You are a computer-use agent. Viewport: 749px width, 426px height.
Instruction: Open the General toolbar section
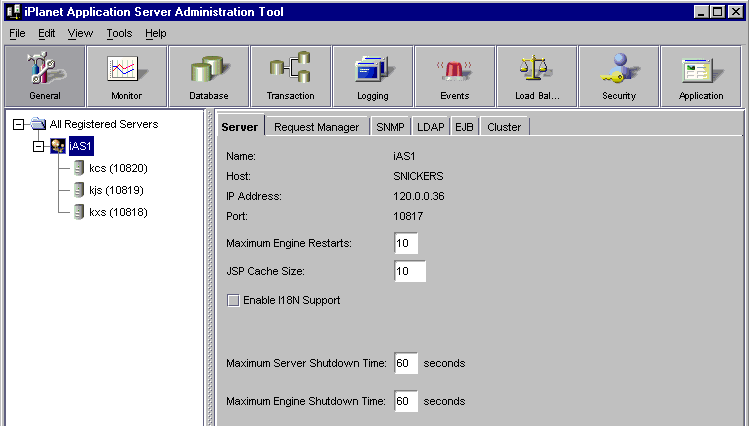[x=45, y=76]
